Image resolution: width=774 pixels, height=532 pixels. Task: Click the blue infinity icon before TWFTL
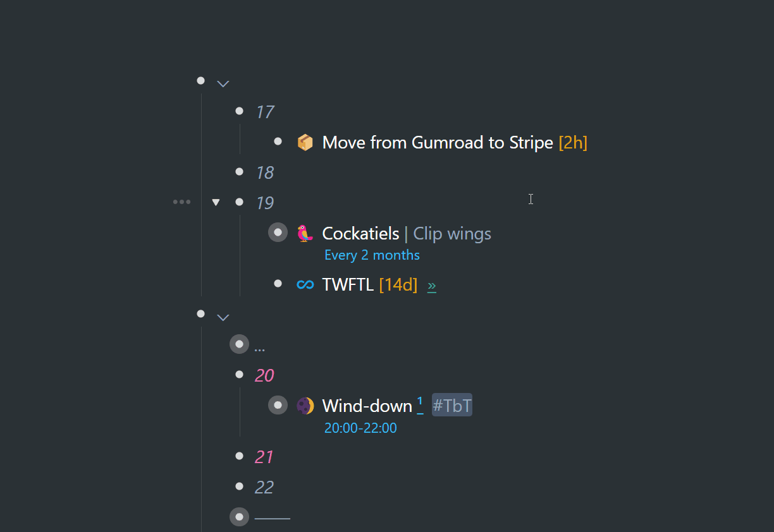tap(305, 285)
